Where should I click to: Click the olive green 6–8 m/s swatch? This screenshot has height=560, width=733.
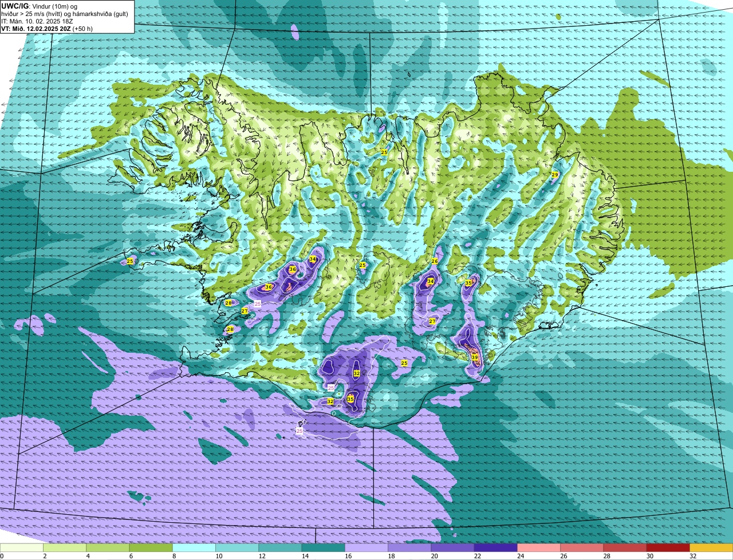coord(151,547)
